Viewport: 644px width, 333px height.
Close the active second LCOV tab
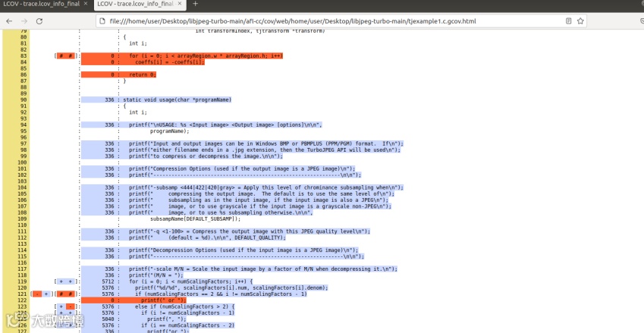tap(179, 4)
